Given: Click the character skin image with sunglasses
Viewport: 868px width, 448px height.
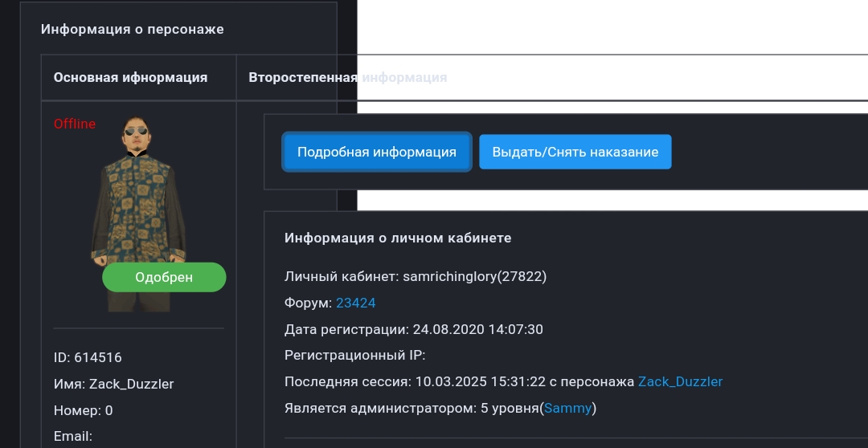Looking at the screenshot, I should [139, 193].
